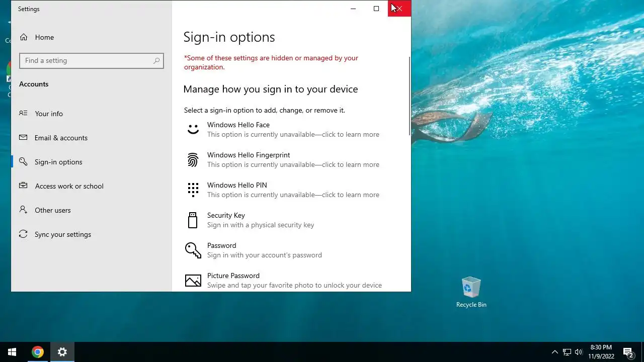This screenshot has width=644, height=362.
Task: Open the Recycle Bin desktop icon
Action: click(471, 292)
